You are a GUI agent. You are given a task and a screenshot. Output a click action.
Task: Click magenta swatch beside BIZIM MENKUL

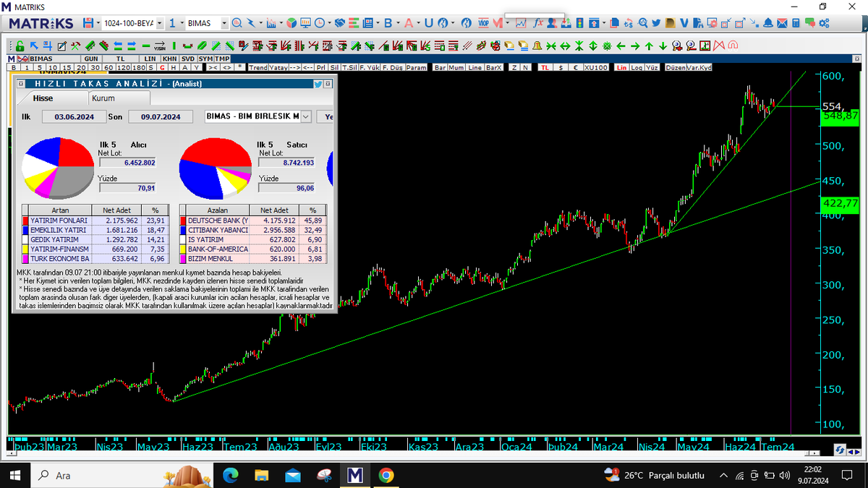182,259
